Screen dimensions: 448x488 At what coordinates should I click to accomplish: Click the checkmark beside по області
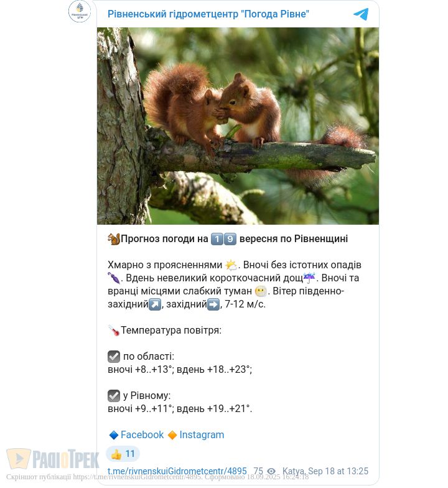pos(114,357)
